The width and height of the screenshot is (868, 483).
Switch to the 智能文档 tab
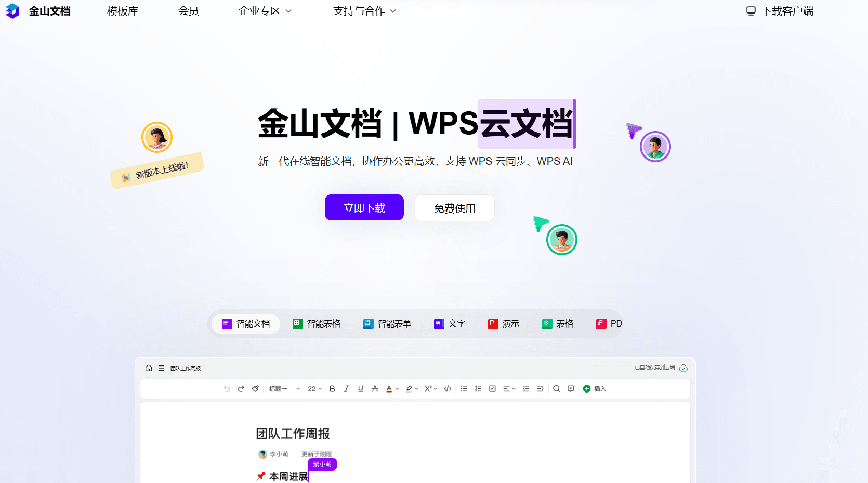point(246,324)
